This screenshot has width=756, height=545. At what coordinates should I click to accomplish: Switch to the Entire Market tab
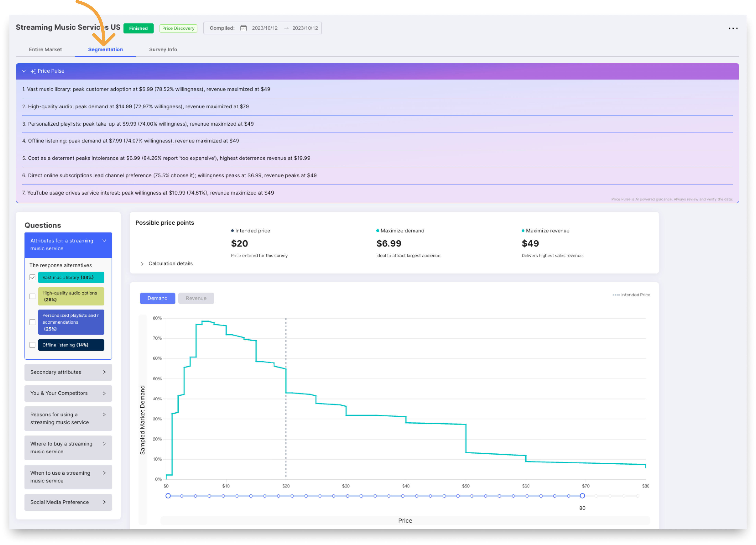45,50
